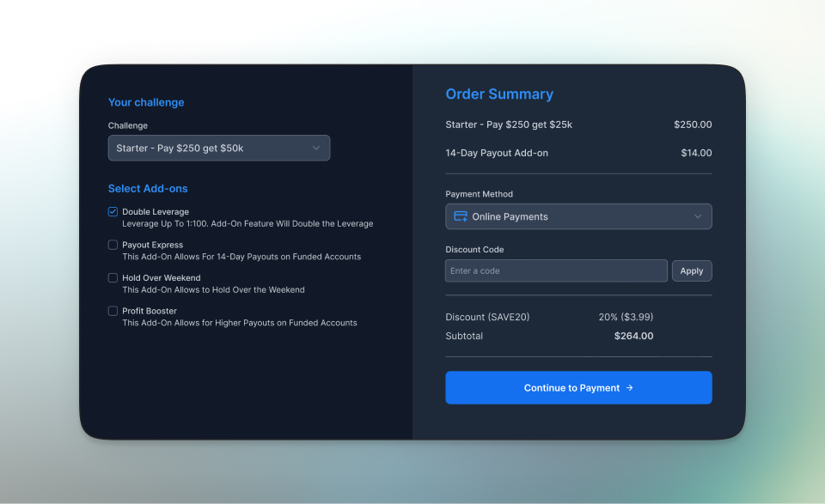Tick the Hold Over Weekend checkbox
Viewport: 825px width, 504px height.
point(113,277)
